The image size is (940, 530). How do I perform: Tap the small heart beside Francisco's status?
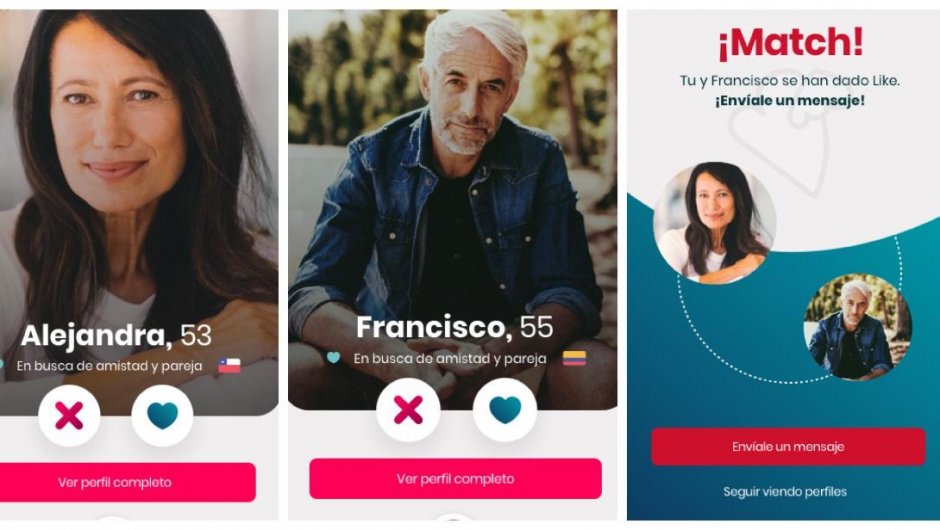[x=333, y=358]
